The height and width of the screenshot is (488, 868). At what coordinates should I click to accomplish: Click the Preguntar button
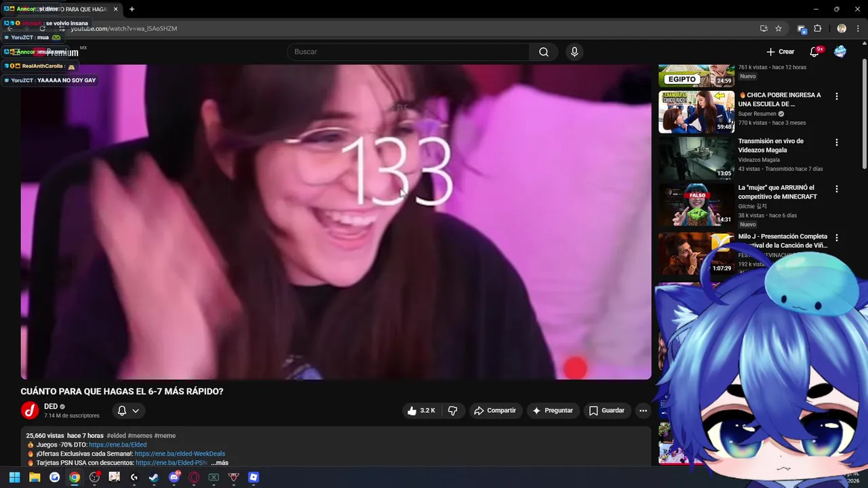pos(553,411)
